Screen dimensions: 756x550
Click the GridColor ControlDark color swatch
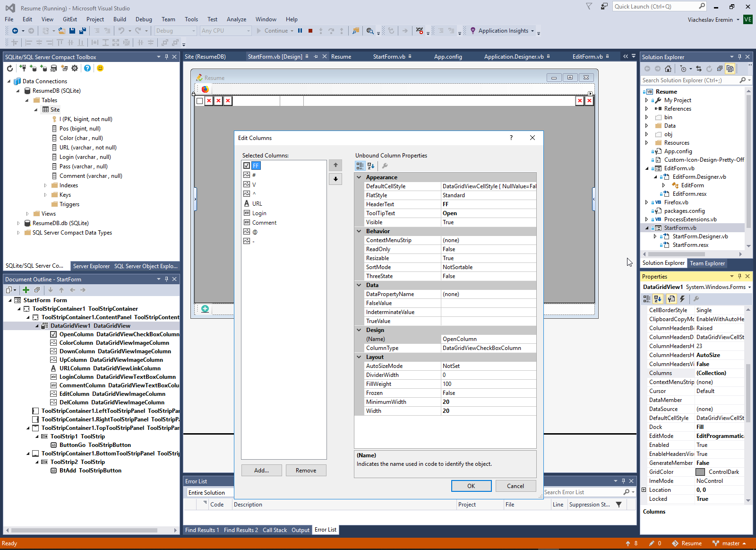700,472
